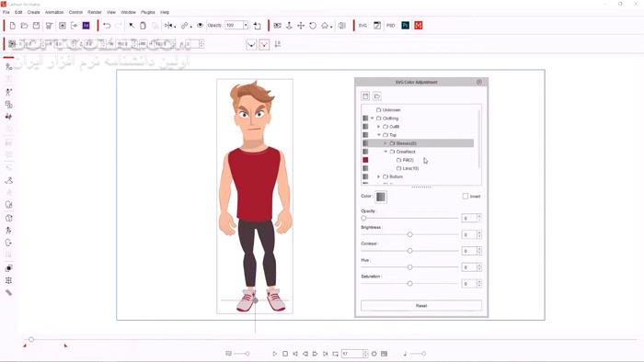Select the Unknown tree item
Screen dimensions: 644x362
pos(391,110)
